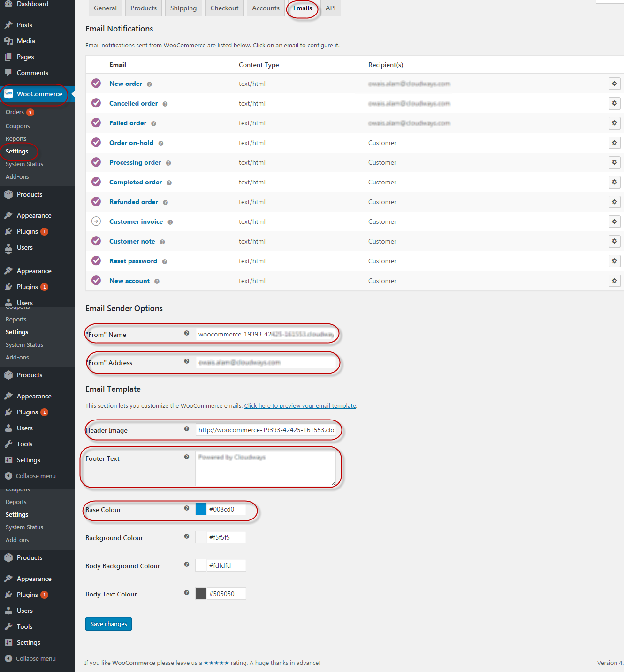
Task: Open configure gear for New order email
Action: (x=614, y=84)
